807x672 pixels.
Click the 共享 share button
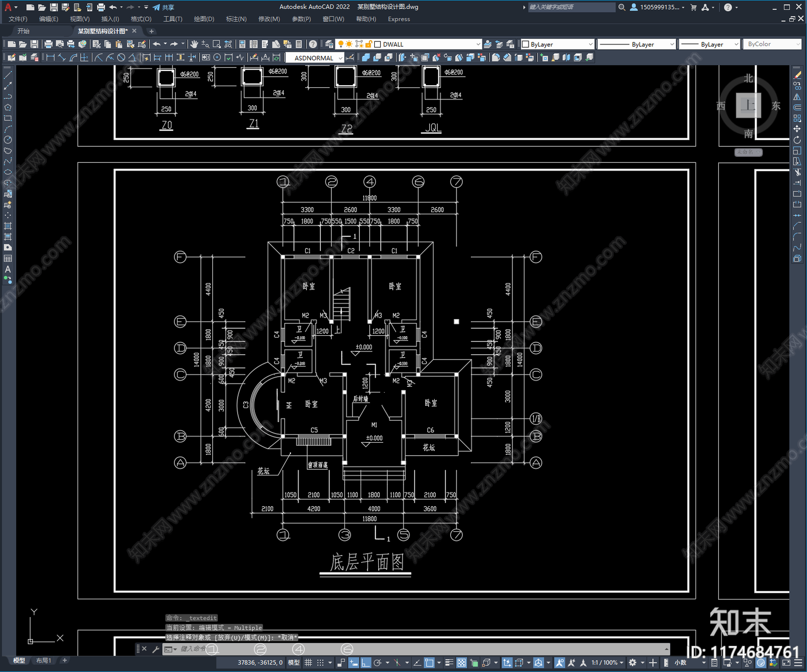point(163,7)
